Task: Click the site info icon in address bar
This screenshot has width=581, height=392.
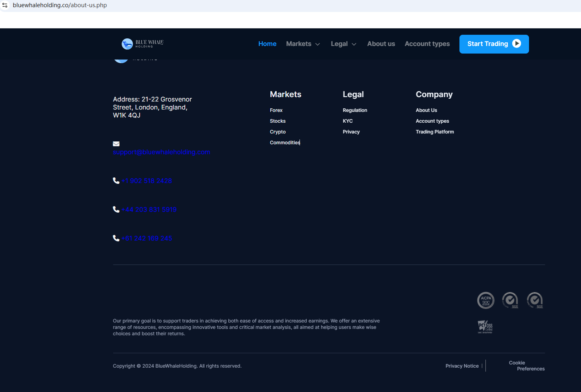Action: coord(5,5)
